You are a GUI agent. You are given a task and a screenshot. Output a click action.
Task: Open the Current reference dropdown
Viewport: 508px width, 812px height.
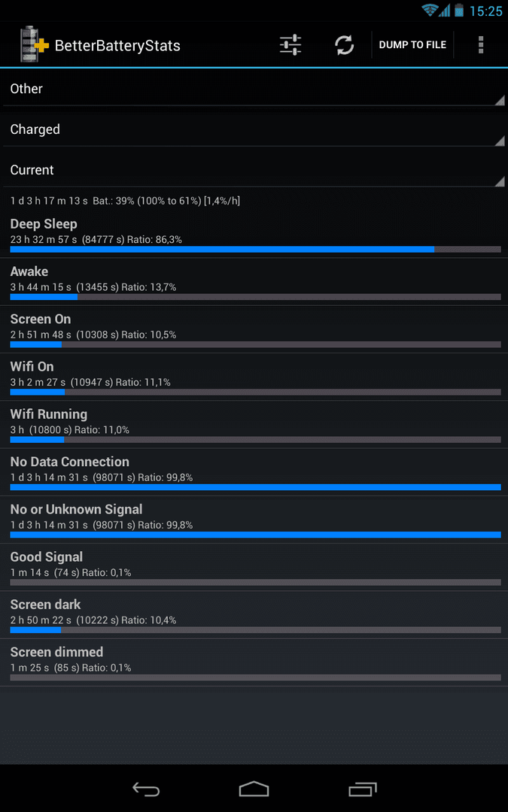point(254,170)
